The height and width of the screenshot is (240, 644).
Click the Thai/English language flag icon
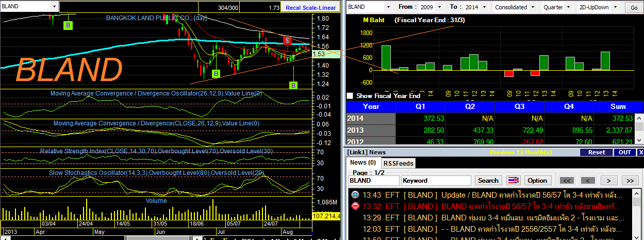514,181
